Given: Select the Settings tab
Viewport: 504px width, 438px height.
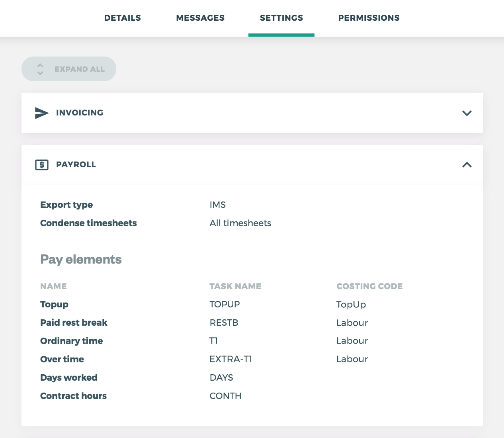Looking at the screenshot, I should (x=281, y=18).
